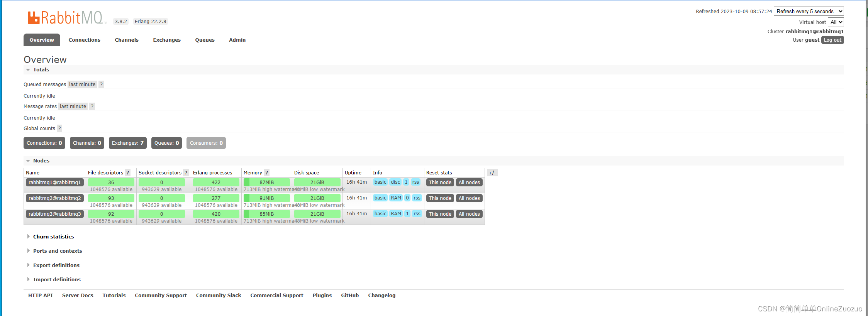This screenshot has width=868, height=316.
Task: Open help for Global counts
Action: 59,128
